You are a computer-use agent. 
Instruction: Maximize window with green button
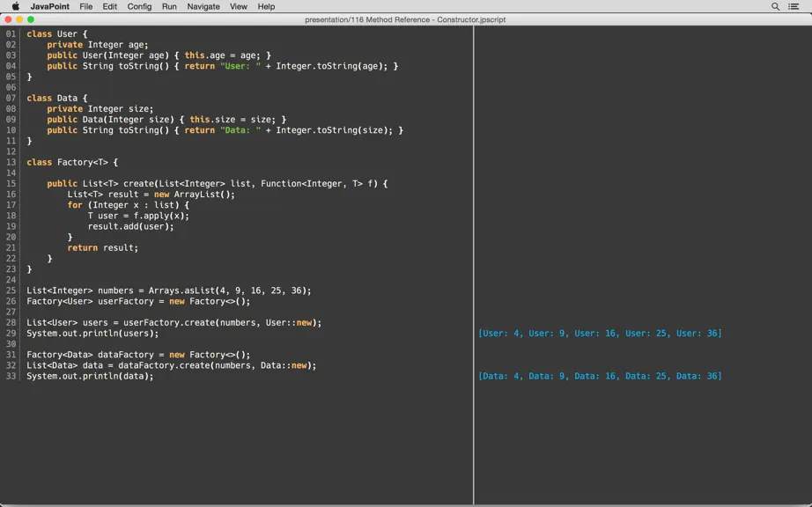(31, 19)
